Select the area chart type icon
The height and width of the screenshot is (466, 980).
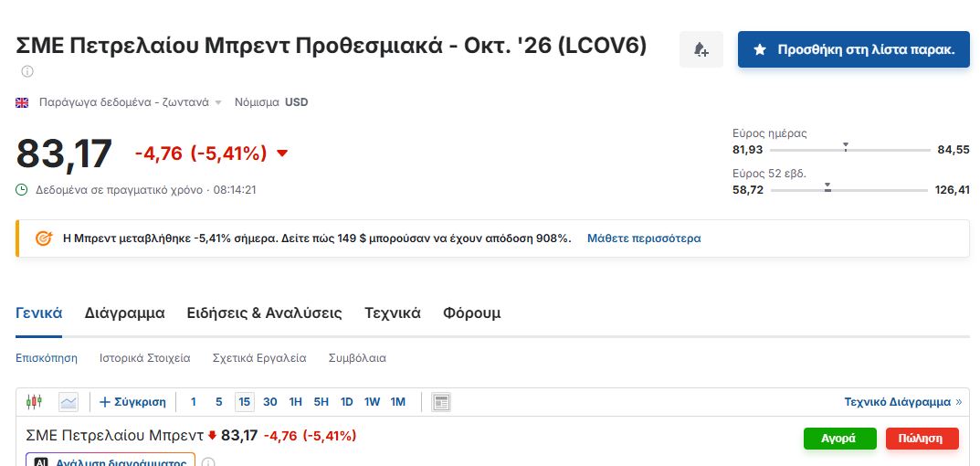(x=68, y=401)
